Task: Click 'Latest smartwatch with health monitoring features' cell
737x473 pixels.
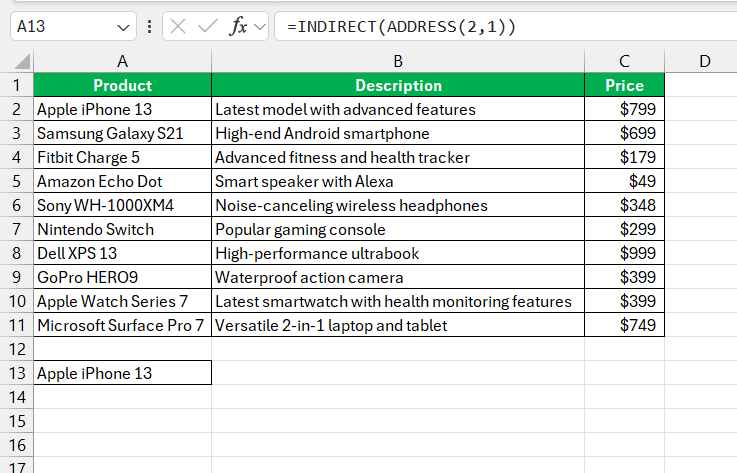Action: coord(398,301)
